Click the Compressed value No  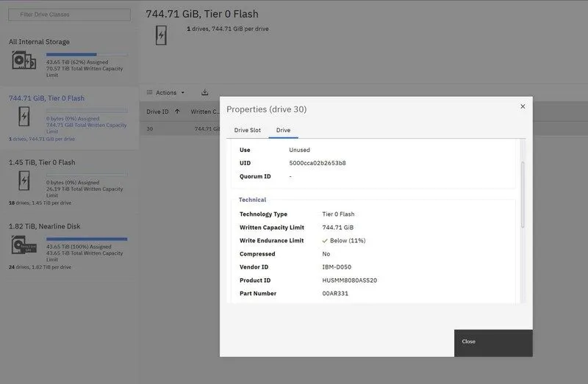coord(326,254)
